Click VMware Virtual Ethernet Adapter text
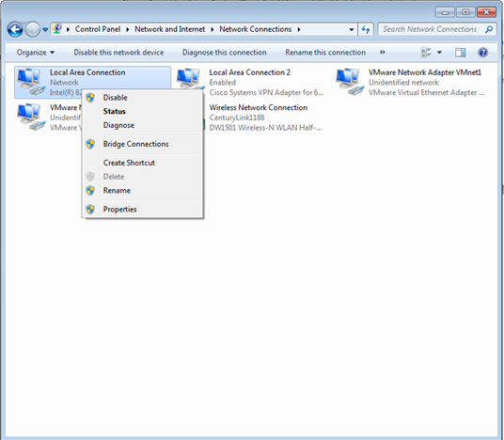 tap(426, 92)
